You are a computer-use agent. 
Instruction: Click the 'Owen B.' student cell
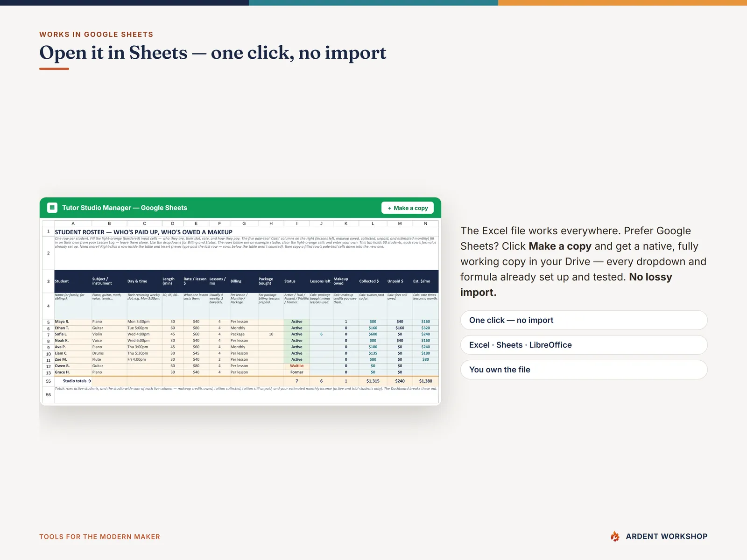(x=73, y=366)
